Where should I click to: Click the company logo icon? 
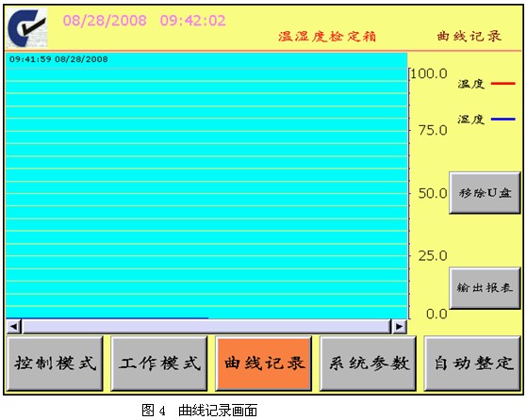(x=27, y=28)
